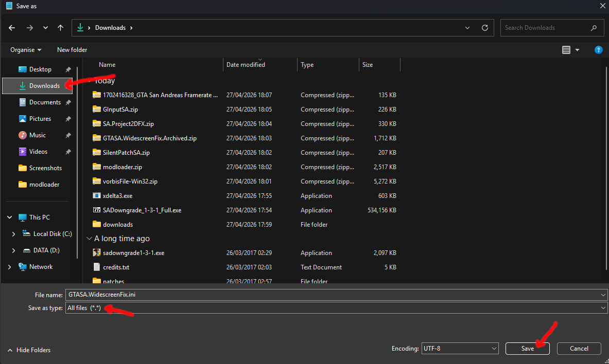
Task: Open the Save as type dropdown
Action: [336, 308]
